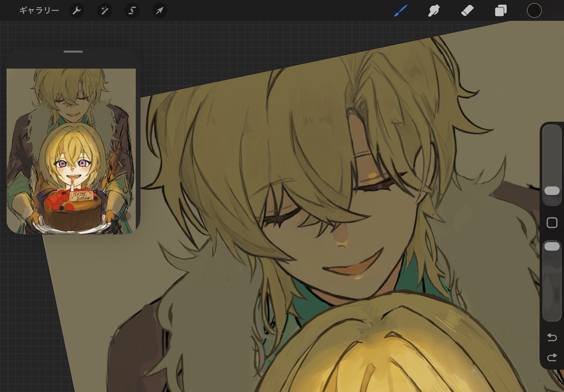This screenshot has width=564, height=392.
Task: Open the active color picker circle
Action: tap(534, 10)
